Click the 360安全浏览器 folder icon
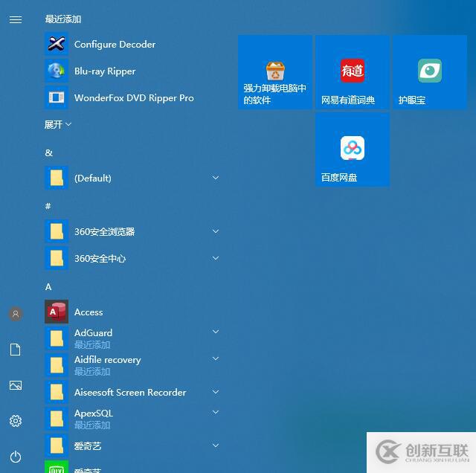 57,231
